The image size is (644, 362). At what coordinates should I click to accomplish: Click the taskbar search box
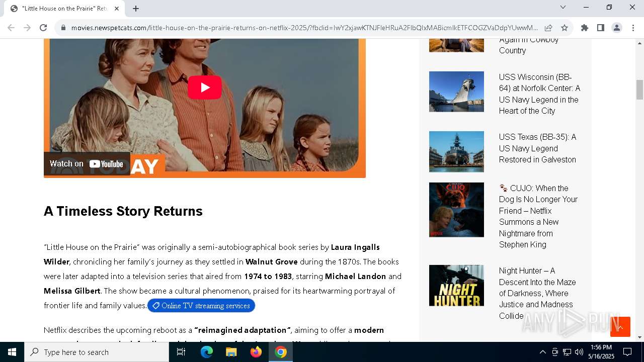click(97, 352)
